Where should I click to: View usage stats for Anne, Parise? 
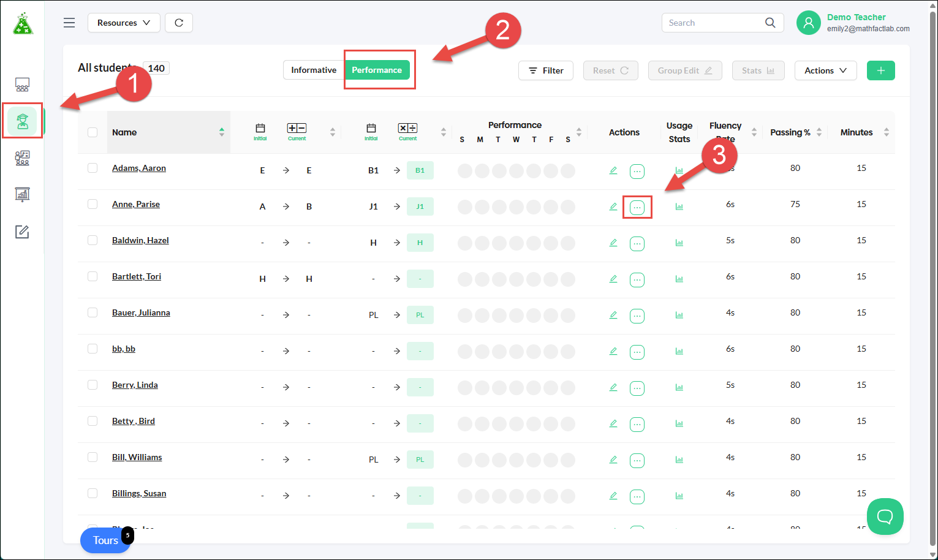[x=679, y=206]
